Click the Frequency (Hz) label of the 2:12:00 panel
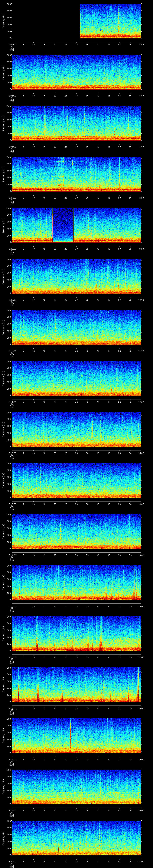The height and width of the screenshot is (868, 153). [x=3, y=429]
